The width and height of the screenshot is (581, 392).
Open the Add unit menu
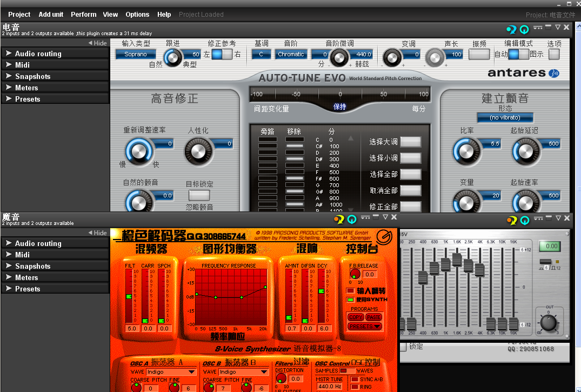51,15
